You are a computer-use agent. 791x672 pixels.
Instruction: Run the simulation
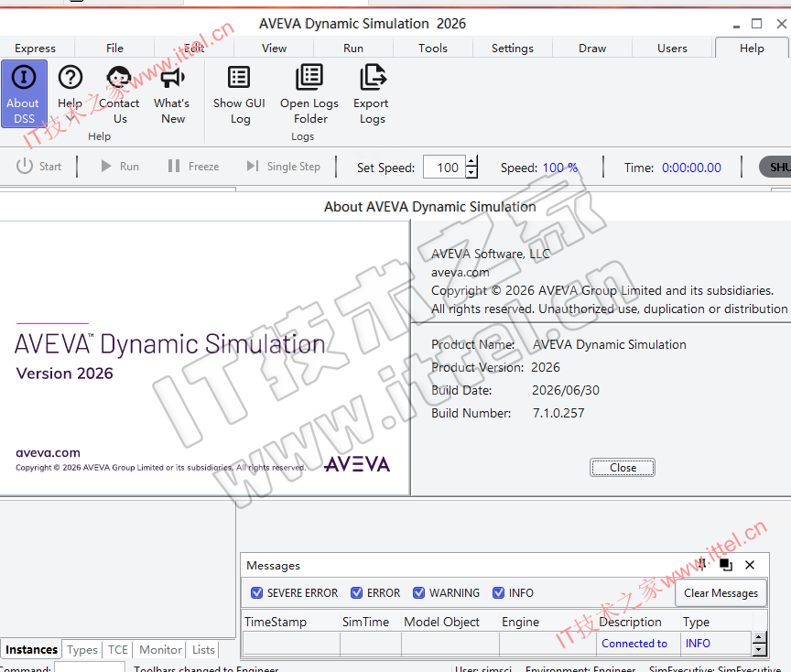[120, 167]
